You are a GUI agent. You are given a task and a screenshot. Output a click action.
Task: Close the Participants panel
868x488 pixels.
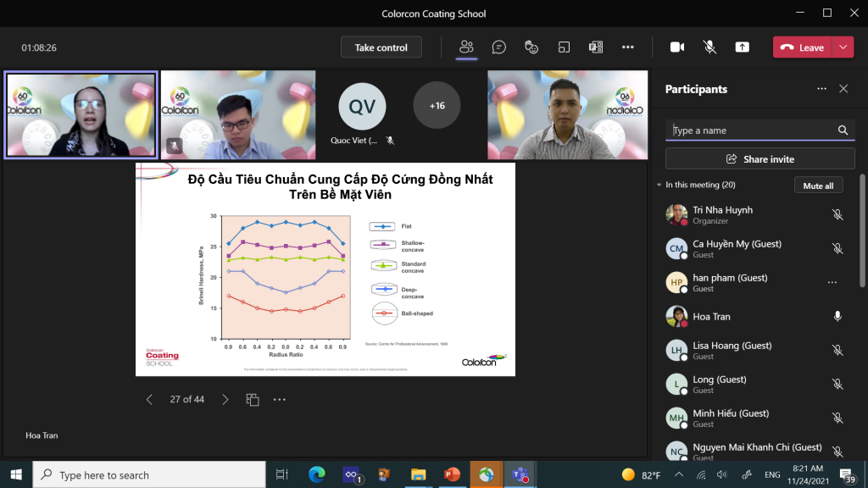tap(843, 89)
